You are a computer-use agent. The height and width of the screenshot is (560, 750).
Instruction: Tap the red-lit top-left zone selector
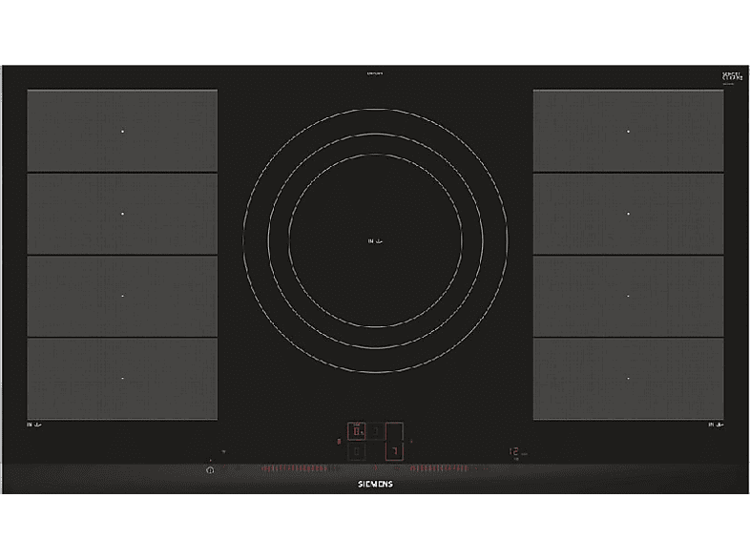[x=357, y=430]
